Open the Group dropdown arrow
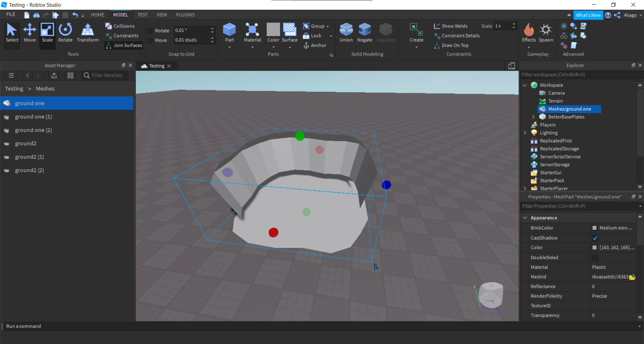644x344 pixels. coord(328,26)
